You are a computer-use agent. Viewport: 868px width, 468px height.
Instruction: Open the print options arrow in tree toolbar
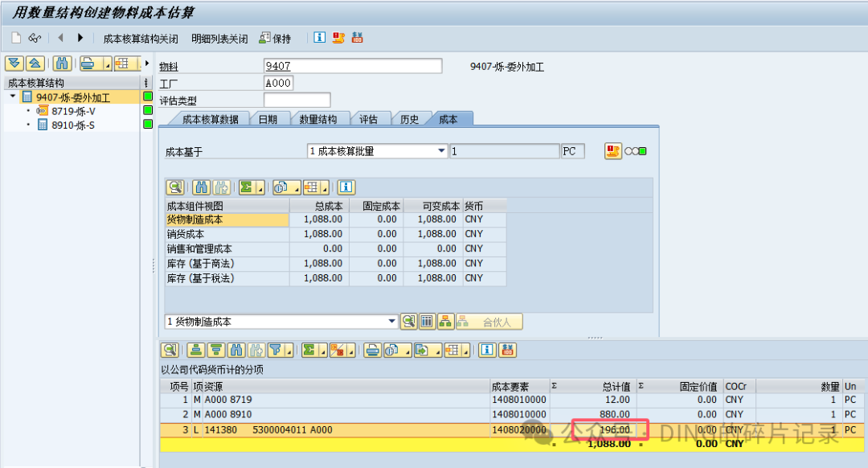pos(108,65)
